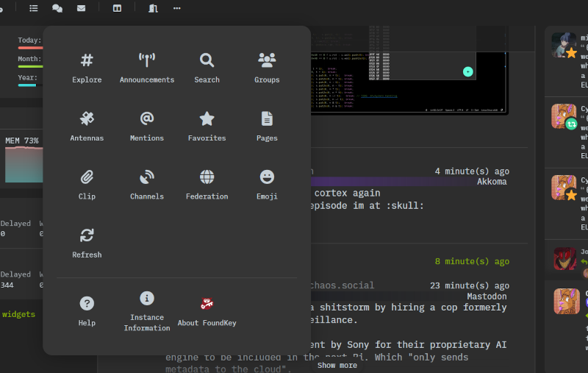This screenshot has width=588, height=373.
Task: Click the Akkoma instance label
Action: (x=492, y=182)
